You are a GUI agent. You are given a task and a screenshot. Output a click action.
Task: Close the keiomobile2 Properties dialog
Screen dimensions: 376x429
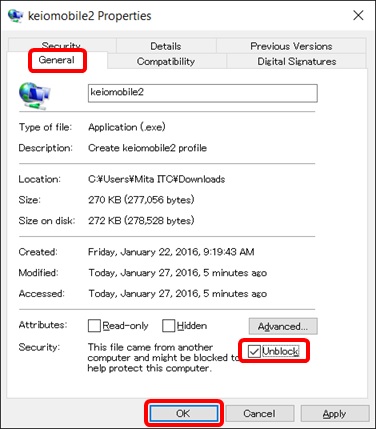[x=358, y=15]
